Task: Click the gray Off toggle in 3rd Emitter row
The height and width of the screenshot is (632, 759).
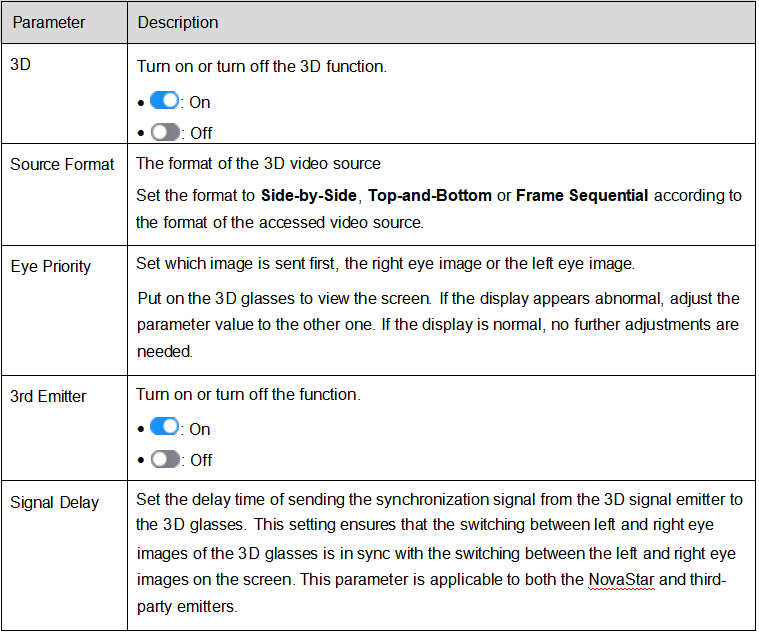Action: coord(165,459)
